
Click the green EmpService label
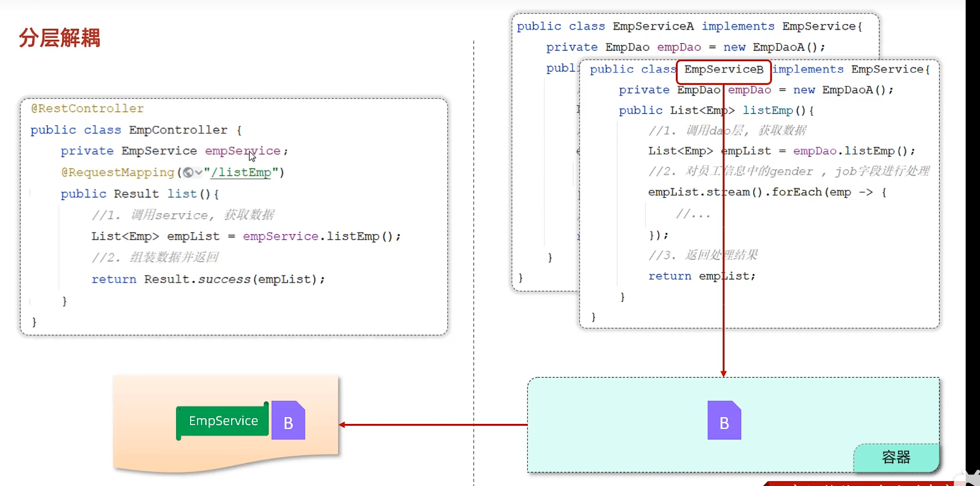(223, 420)
